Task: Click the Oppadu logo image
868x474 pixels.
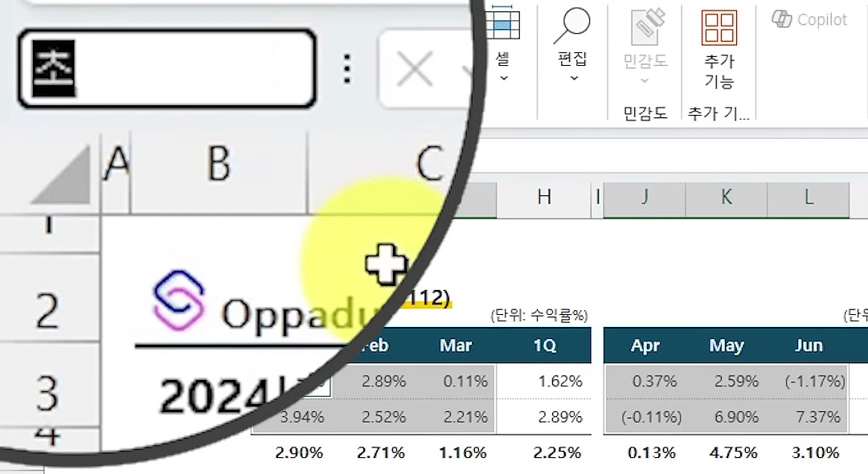Action: tap(178, 300)
